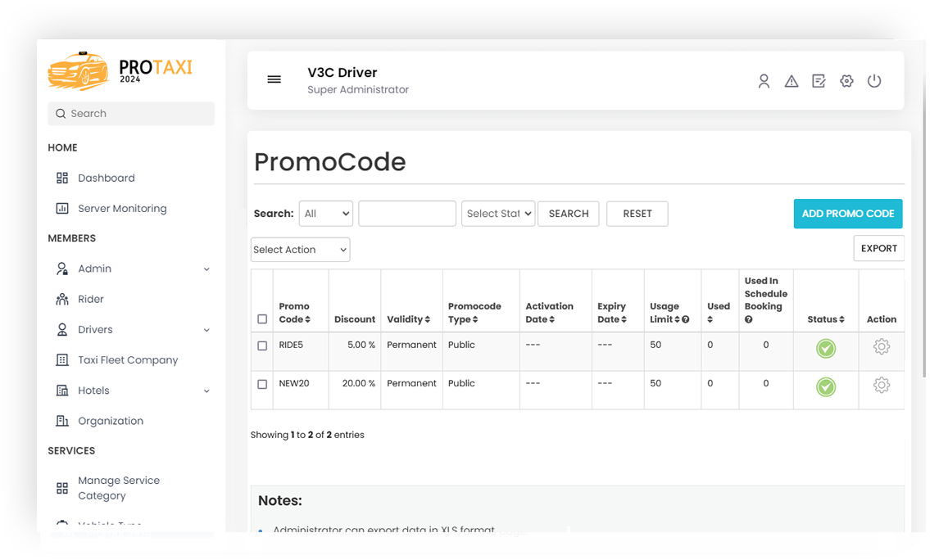The height and width of the screenshot is (560, 930).
Task: Click green status check for NEW20
Action: [826, 387]
